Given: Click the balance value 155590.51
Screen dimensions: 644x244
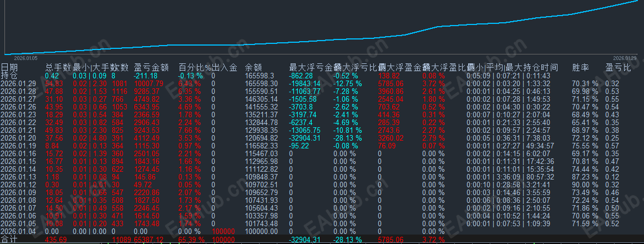Looking at the screenshot, I should (261, 91).
